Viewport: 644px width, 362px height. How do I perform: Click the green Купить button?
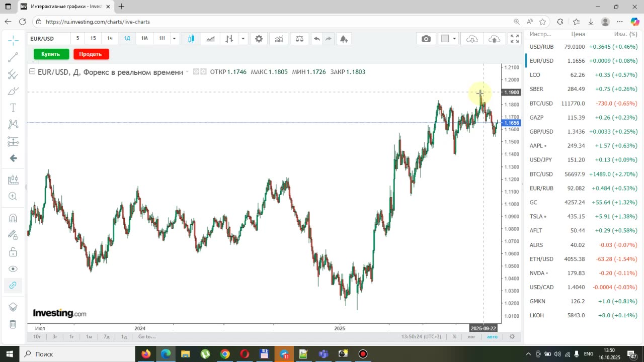51,54
